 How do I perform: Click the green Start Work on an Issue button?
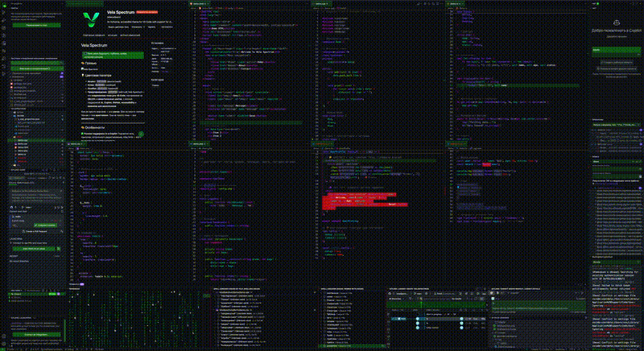coord(34,249)
